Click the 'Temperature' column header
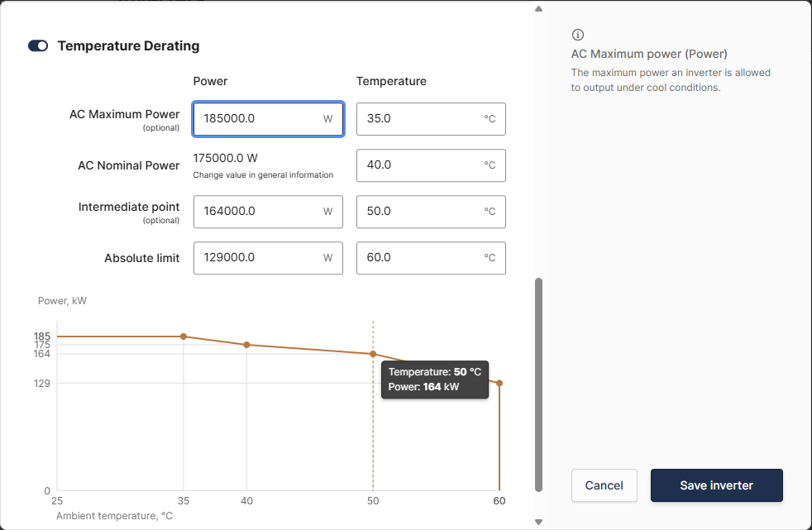The image size is (812, 530). 391,81
